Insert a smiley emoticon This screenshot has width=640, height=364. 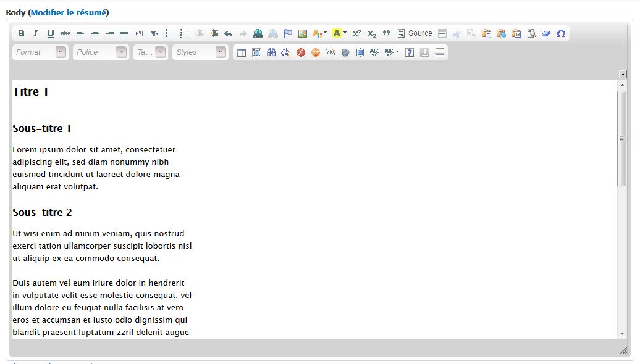[x=316, y=52]
